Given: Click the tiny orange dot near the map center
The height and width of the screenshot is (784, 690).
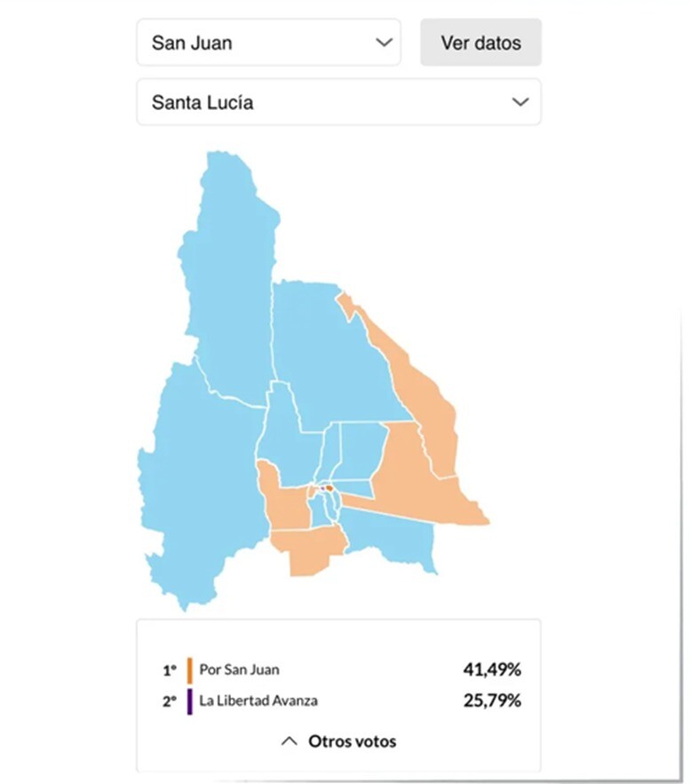Looking at the screenshot, I should 329,488.
